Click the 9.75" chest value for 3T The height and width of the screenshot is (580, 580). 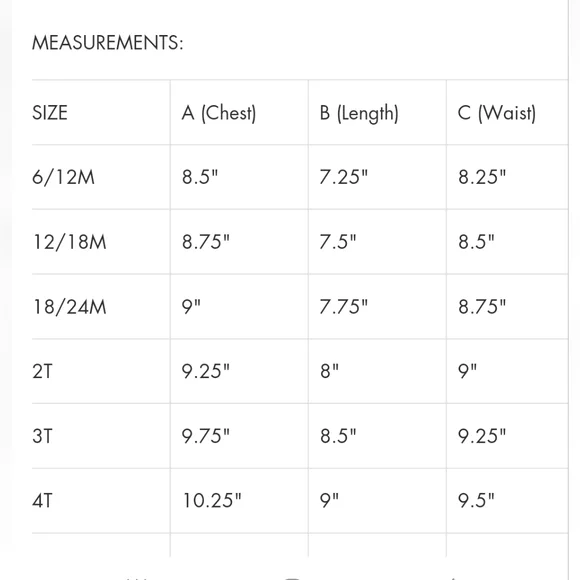pyautogui.click(x=206, y=436)
